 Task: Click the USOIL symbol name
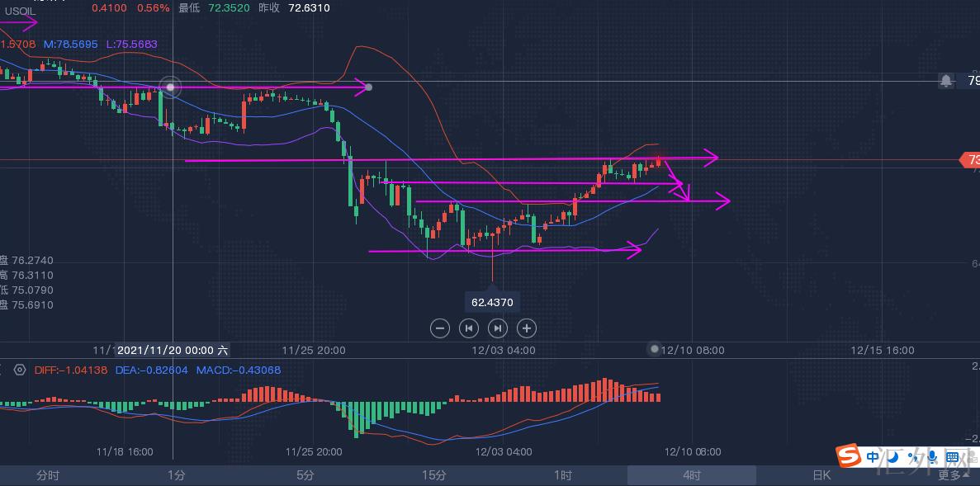(x=21, y=12)
